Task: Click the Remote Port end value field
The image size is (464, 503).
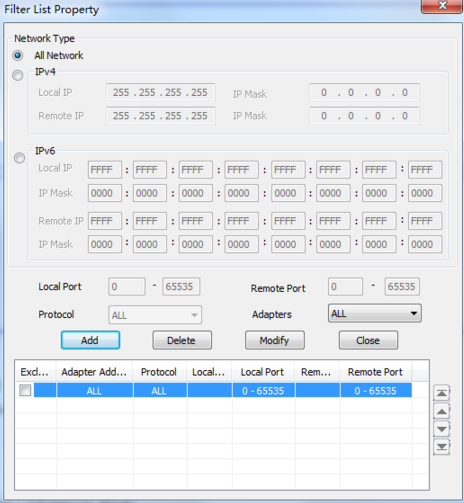Action: tap(402, 287)
